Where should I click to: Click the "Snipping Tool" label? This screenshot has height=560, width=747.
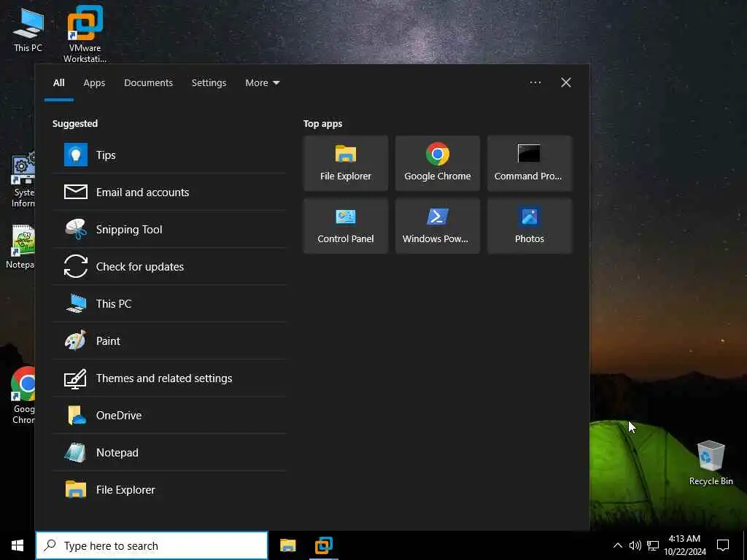129,230
